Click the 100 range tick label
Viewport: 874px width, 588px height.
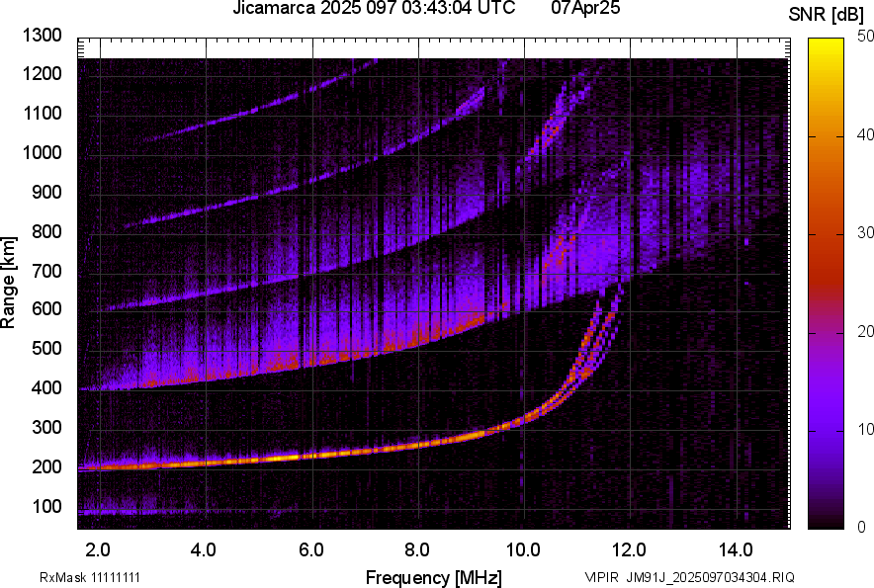(46, 506)
